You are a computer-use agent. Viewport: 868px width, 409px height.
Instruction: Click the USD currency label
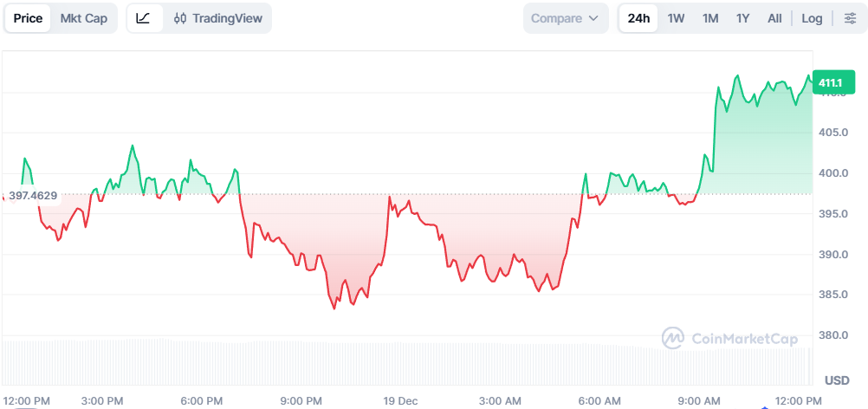pyautogui.click(x=837, y=380)
